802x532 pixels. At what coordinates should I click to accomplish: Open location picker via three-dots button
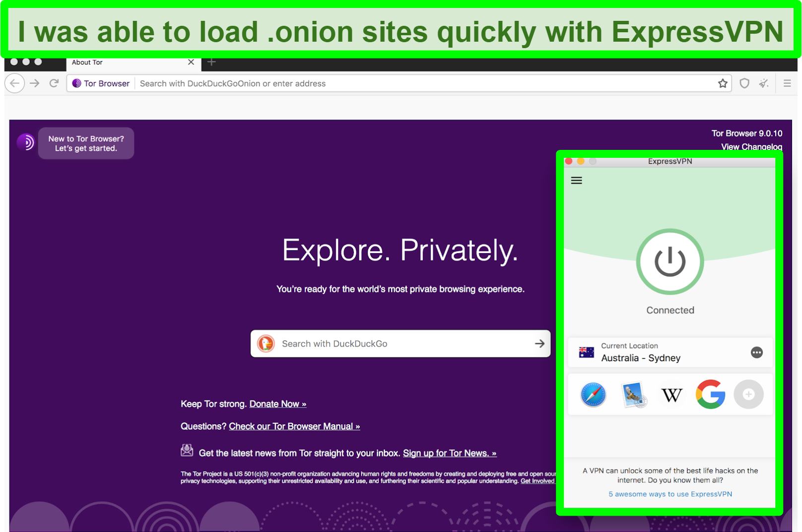pyautogui.click(x=757, y=352)
